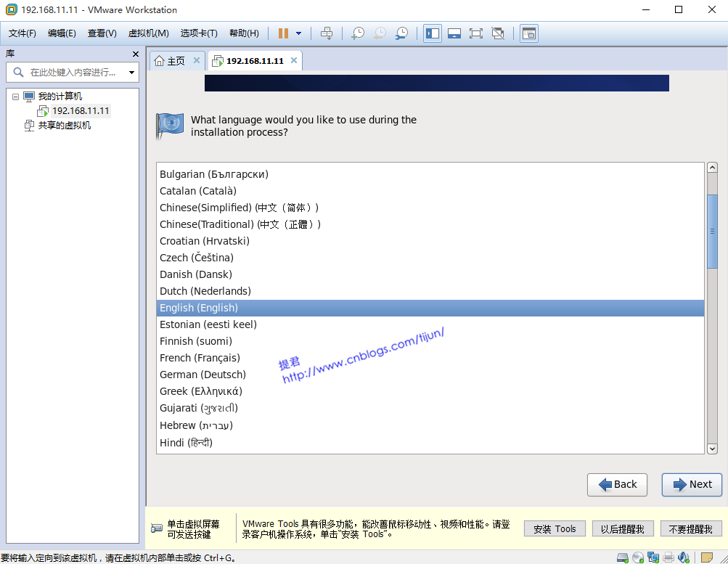This screenshot has width=728, height=564.
Task: Close the 主页 tab
Action: 197,60
